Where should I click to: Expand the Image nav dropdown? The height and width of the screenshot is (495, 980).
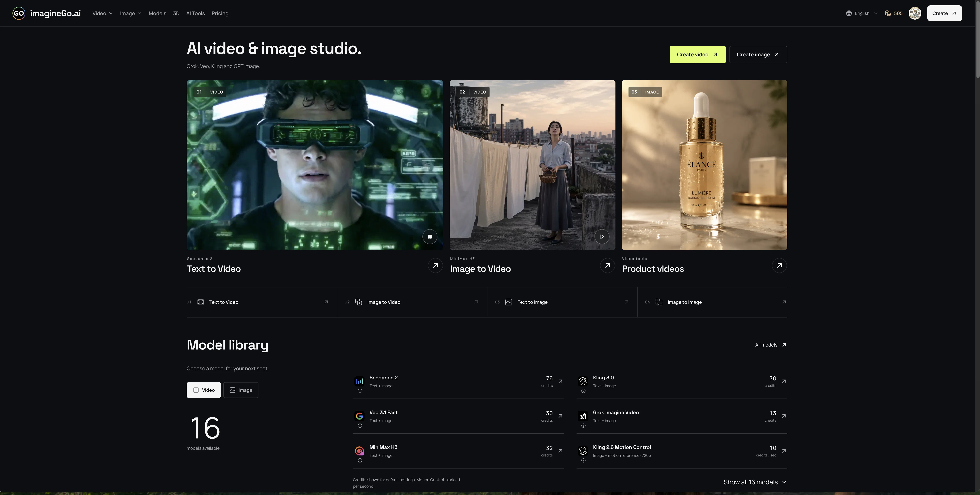[130, 13]
